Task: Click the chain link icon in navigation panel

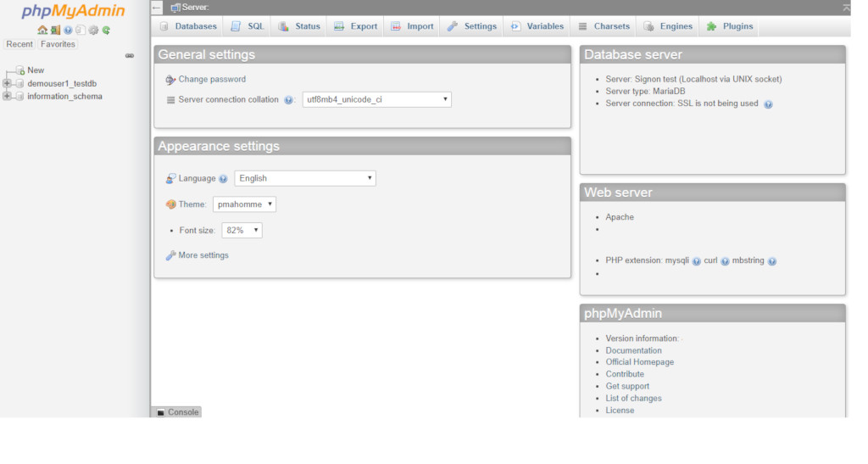Action: click(130, 55)
